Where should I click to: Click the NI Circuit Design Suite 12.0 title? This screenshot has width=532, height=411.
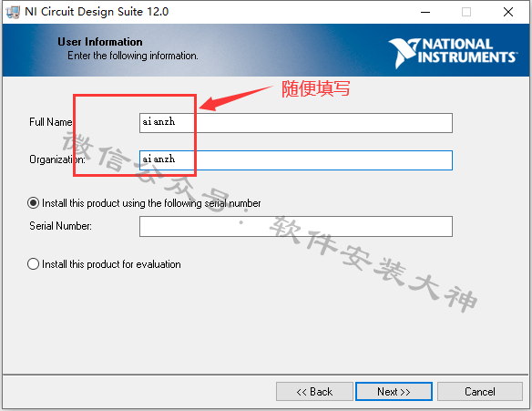97,12
